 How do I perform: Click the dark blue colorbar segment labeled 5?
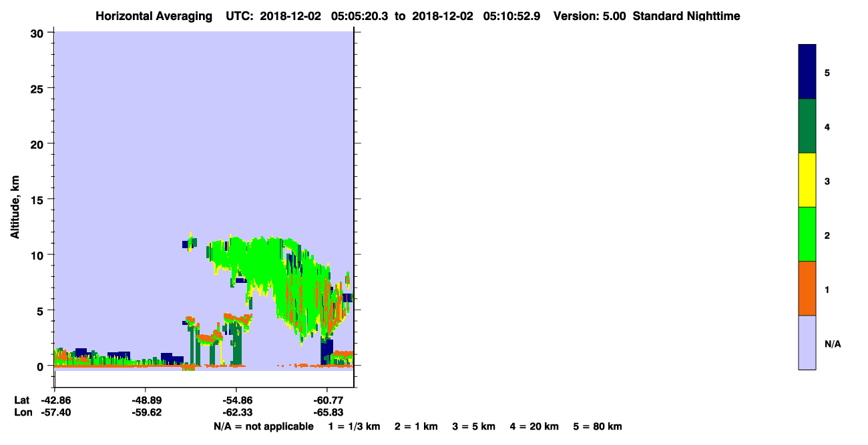pyautogui.click(x=807, y=72)
